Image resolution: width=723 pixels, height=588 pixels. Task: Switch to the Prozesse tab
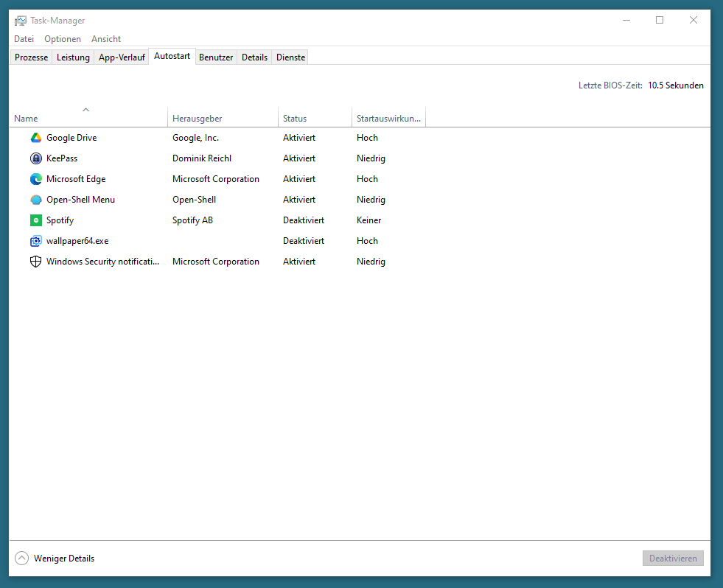[x=32, y=57]
